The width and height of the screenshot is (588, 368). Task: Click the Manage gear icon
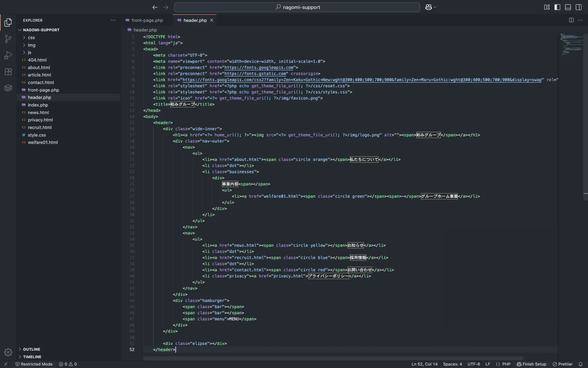point(8,352)
